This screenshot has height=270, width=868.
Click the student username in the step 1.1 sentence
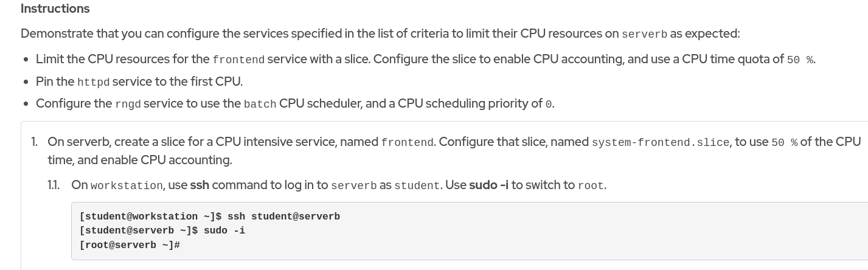(x=417, y=186)
